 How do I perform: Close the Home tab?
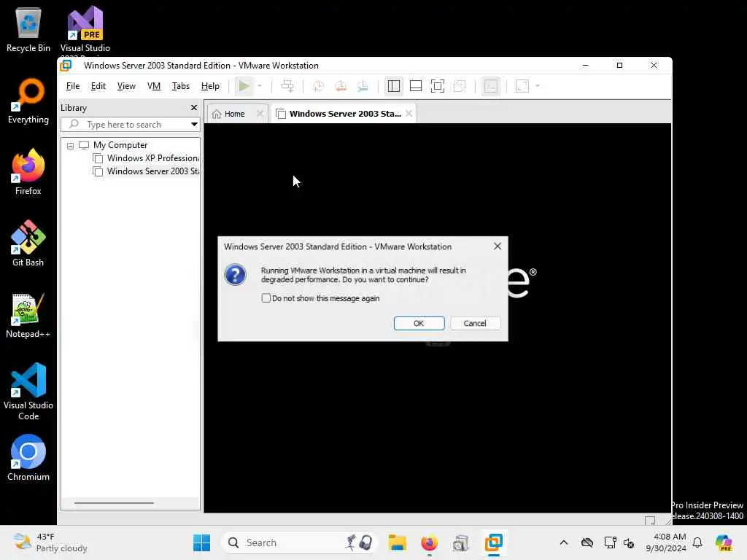coord(260,113)
